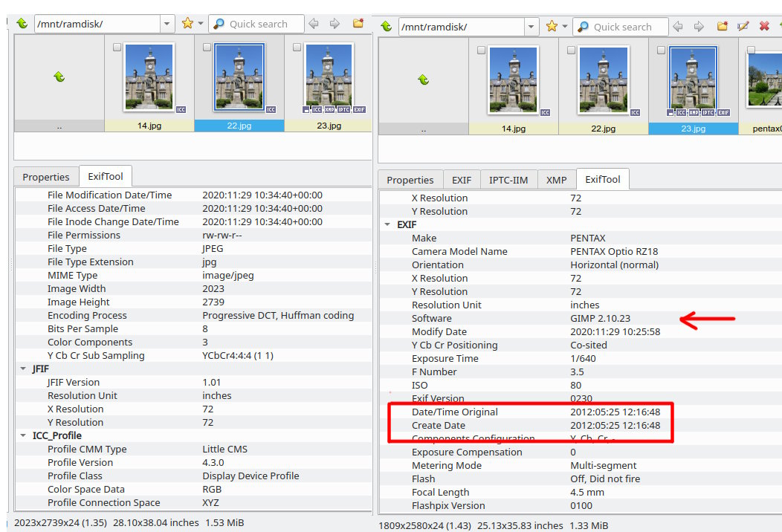Collapse the ICC_Profile group in the left window
Screen dimensions: 782x532
pyautogui.click(x=23, y=435)
